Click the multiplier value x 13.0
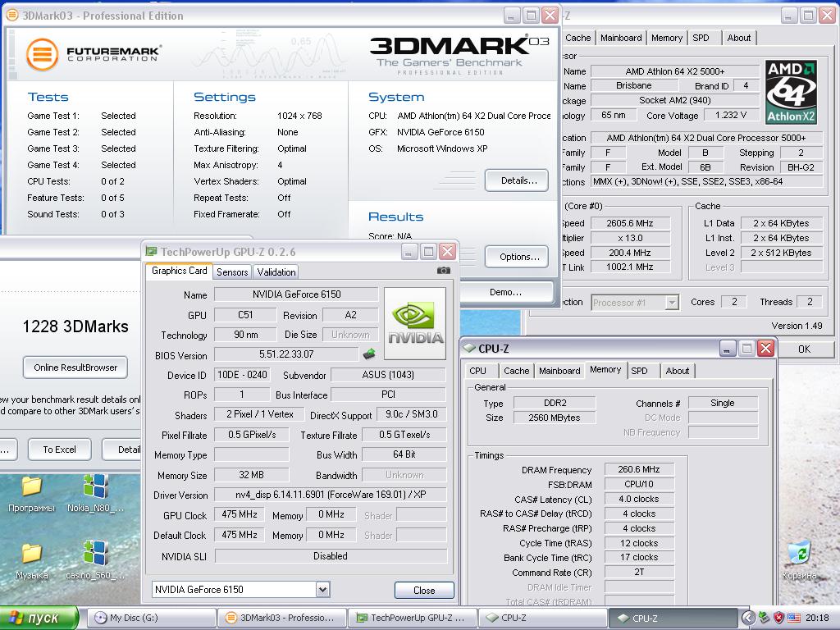The height and width of the screenshot is (630, 840). click(630, 238)
